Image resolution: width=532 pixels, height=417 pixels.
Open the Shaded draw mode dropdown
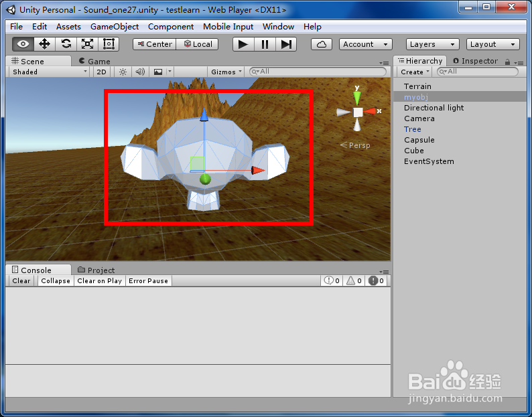(49, 72)
